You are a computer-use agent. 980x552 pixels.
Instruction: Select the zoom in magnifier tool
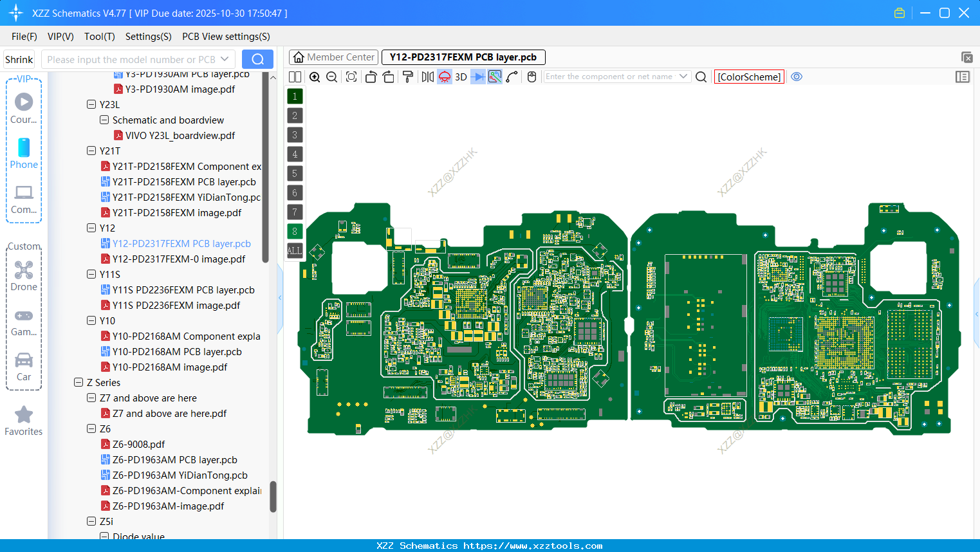[x=315, y=77]
